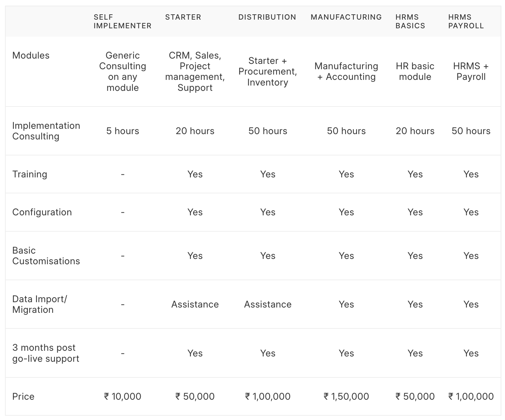This screenshot has height=420, width=505.
Task: Click the HR basic module cell
Action: click(x=415, y=71)
